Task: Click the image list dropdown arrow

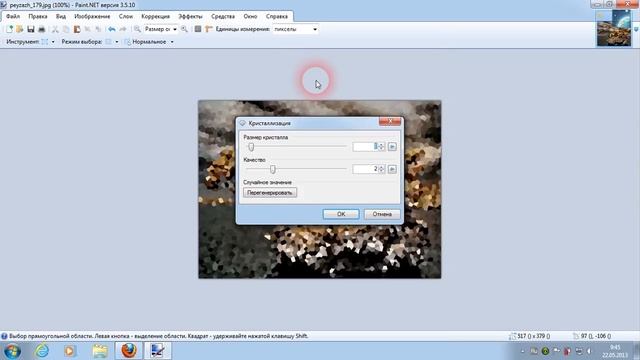Action: 636,29
